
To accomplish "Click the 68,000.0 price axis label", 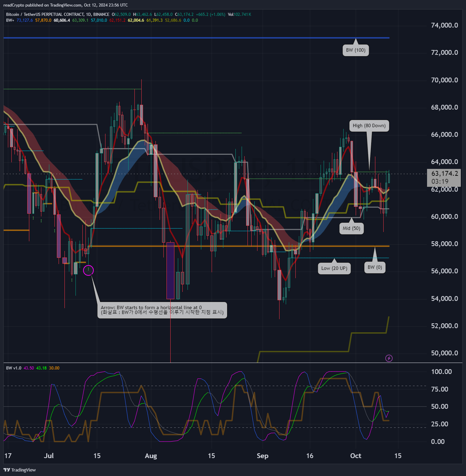I will pyautogui.click(x=445, y=107).
